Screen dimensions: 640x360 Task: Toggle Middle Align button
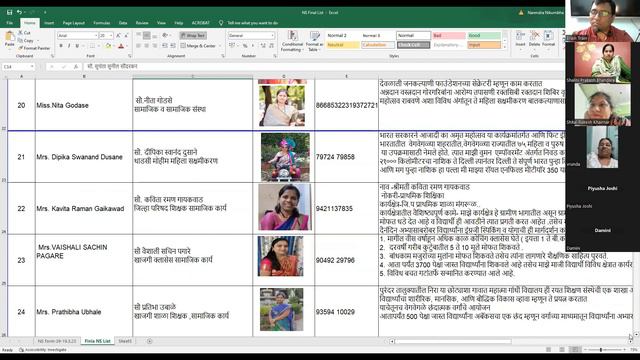pyautogui.click(x=147, y=36)
